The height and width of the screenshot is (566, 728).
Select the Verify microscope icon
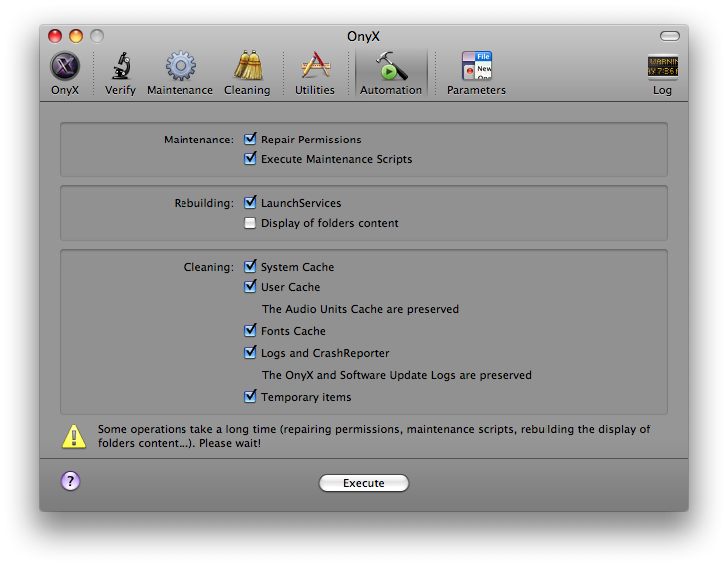120,67
